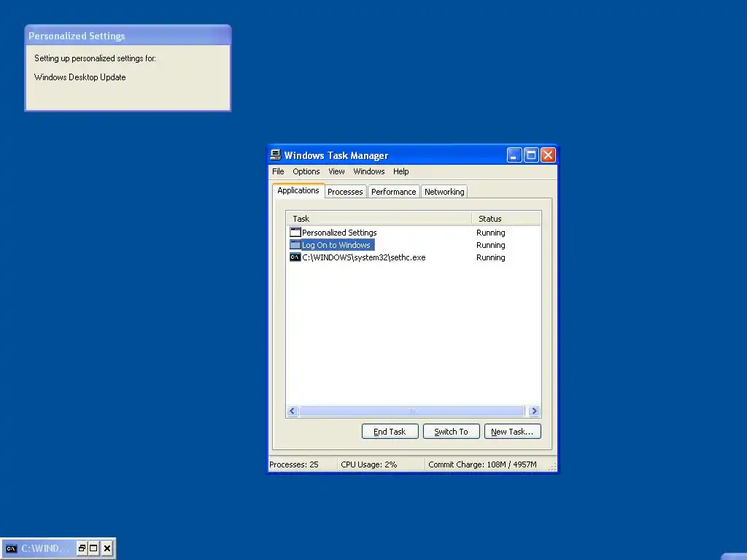Open the Help menu
The height and width of the screenshot is (560, 747).
point(400,171)
